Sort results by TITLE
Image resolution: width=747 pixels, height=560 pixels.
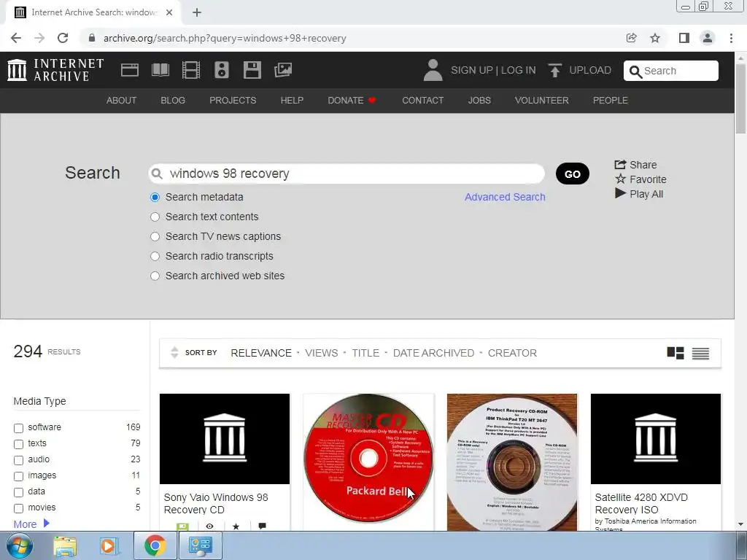click(x=366, y=353)
